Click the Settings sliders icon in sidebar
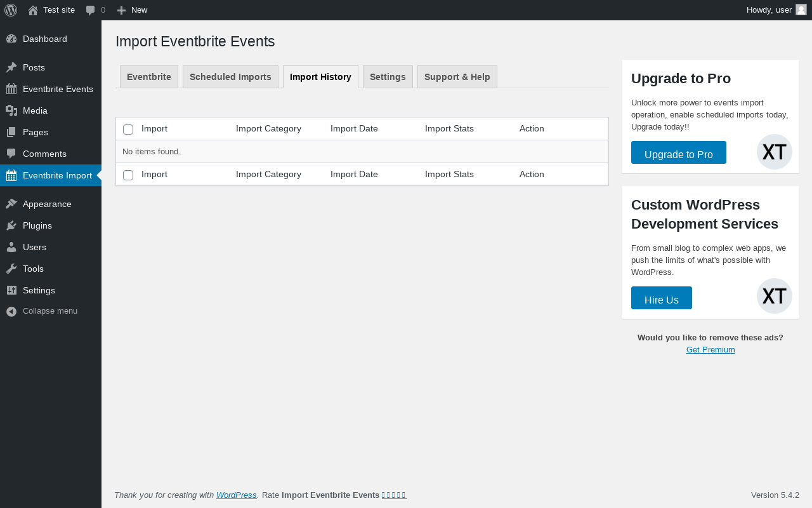The width and height of the screenshot is (812, 508). 11,290
